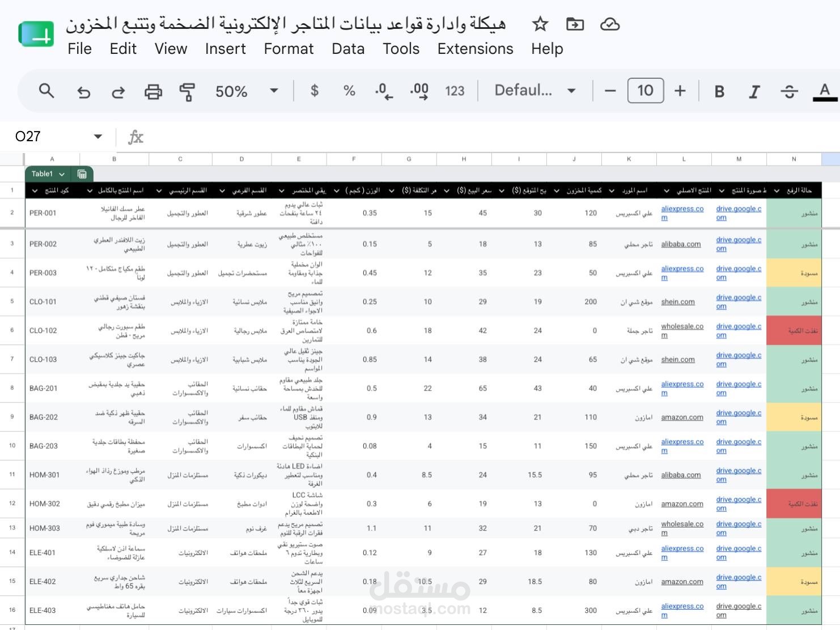Select weight value 0.85 in CLO-103 row
The height and width of the screenshot is (630, 840).
pyautogui.click(x=354, y=360)
